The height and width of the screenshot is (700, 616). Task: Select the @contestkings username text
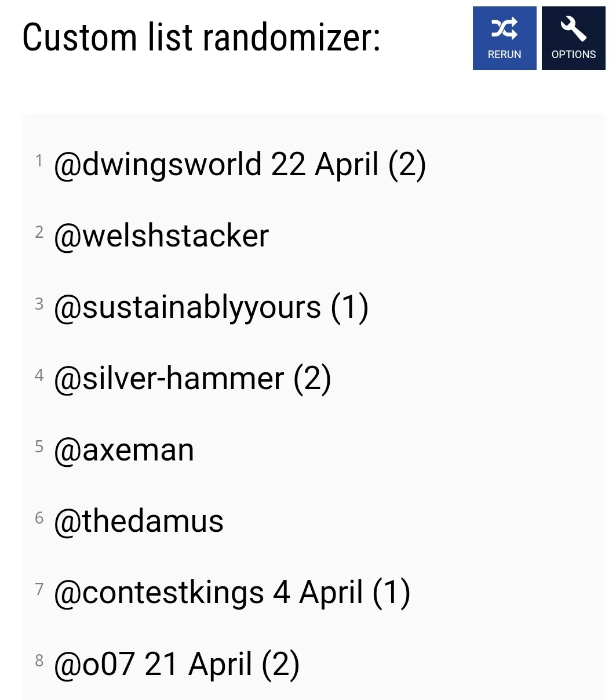(159, 593)
